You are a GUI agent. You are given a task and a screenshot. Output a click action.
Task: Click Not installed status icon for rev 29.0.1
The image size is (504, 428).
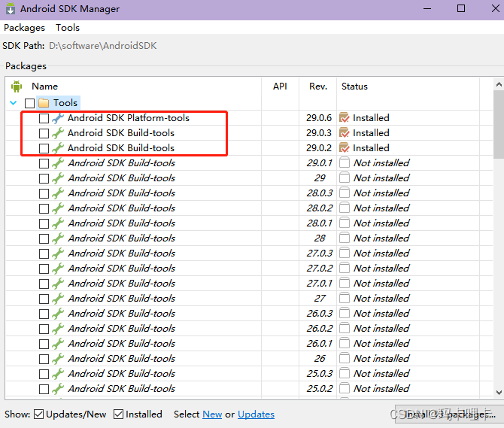tap(345, 162)
